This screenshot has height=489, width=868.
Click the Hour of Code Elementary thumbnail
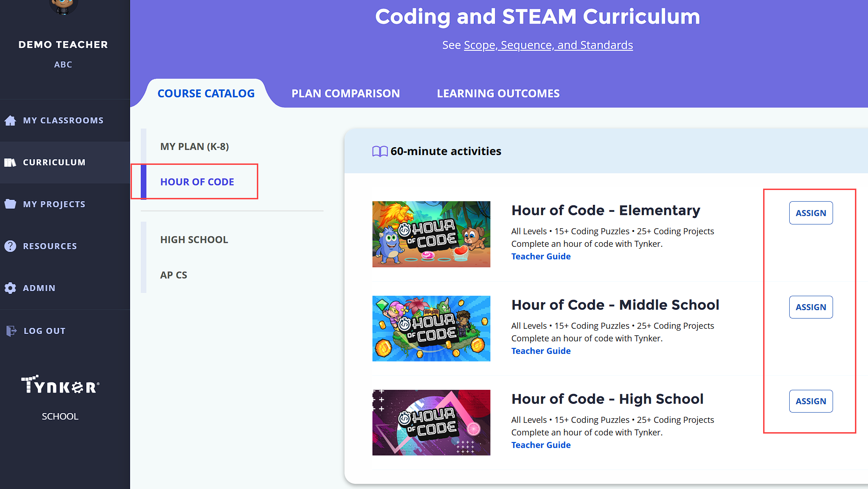point(431,234)
